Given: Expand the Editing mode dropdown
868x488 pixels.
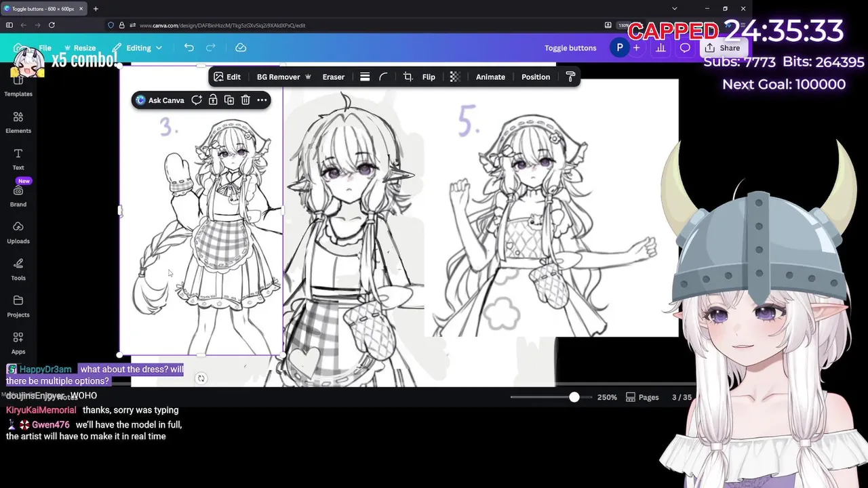Looking at the screenshot, I should click(x=138, y=48).
